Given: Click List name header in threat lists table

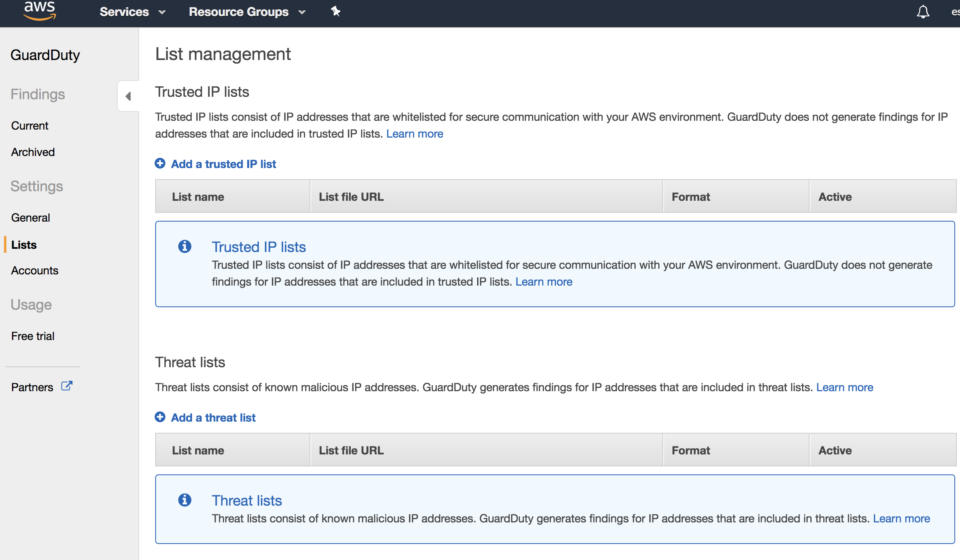Looking at the screenshot, I should coord(198,450).
